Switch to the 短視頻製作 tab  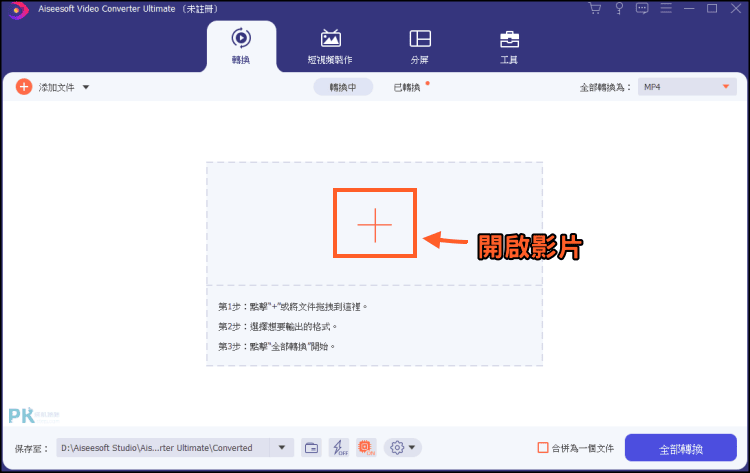click(x=330, y=47)
